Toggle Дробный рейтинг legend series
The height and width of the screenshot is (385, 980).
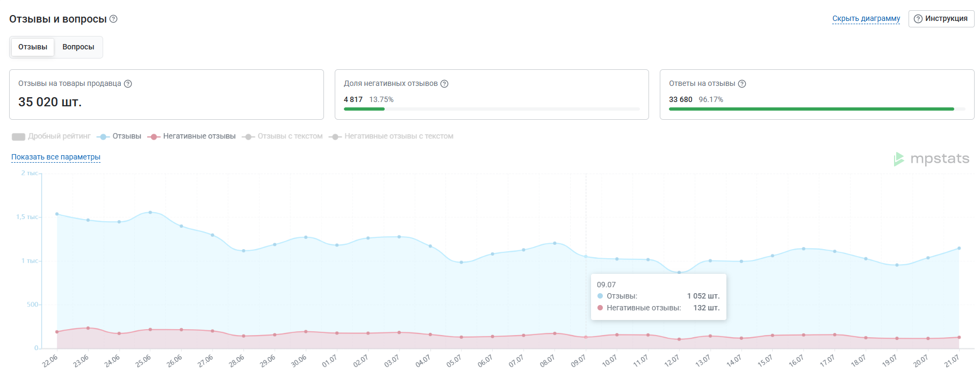[51, 136]
